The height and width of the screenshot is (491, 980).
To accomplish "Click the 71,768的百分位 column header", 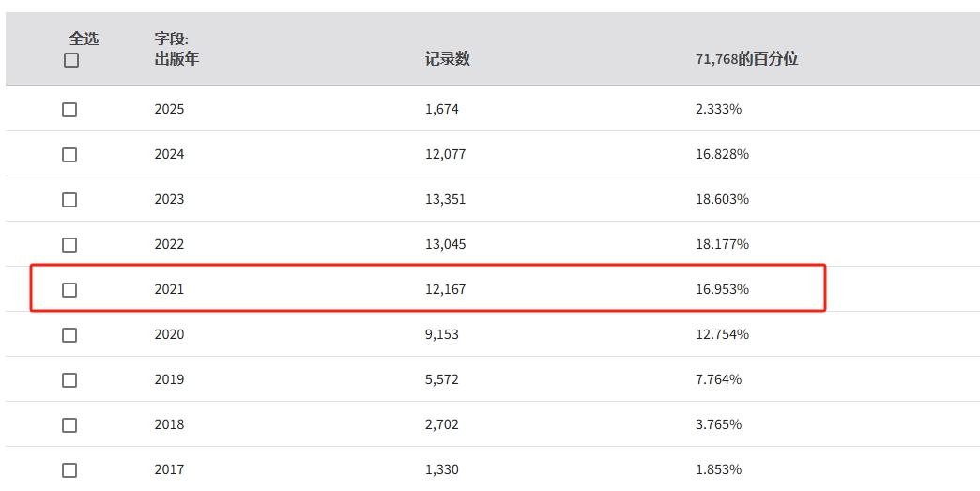I will tap(746, 58).
